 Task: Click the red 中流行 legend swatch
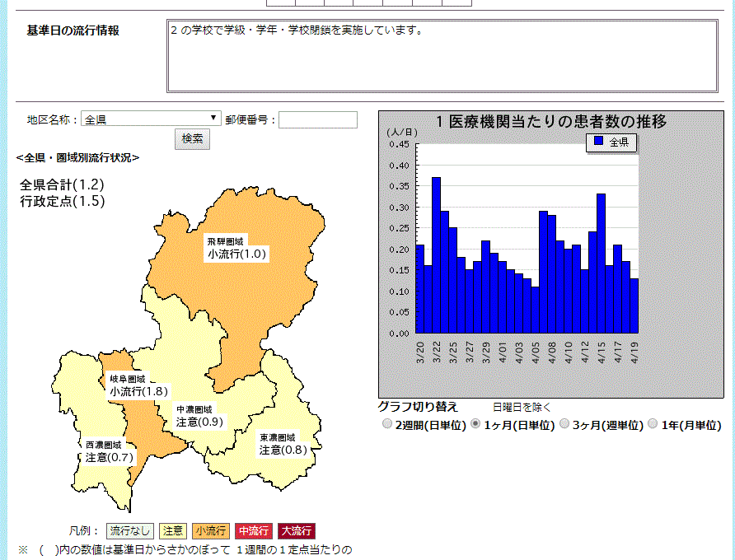tap(254, 531)
